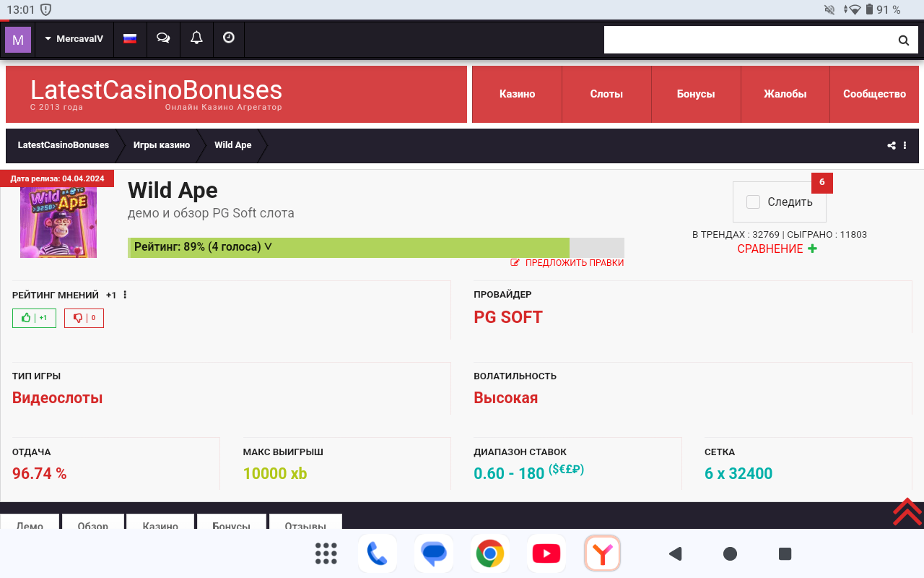
Task: Expand the MercavalV user dropdown
Action: pyautogui.click(x=74, y=38)
